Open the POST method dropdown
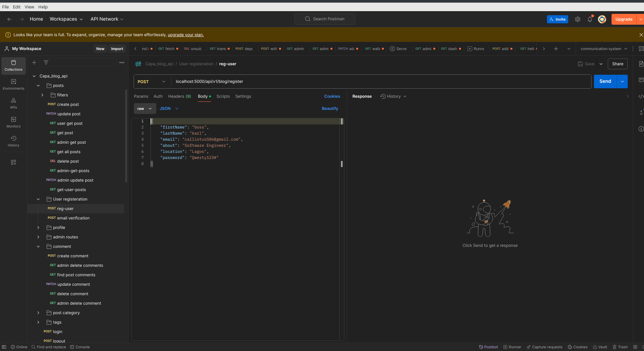This screenshot has width=644, height=351. coord(152,81)
